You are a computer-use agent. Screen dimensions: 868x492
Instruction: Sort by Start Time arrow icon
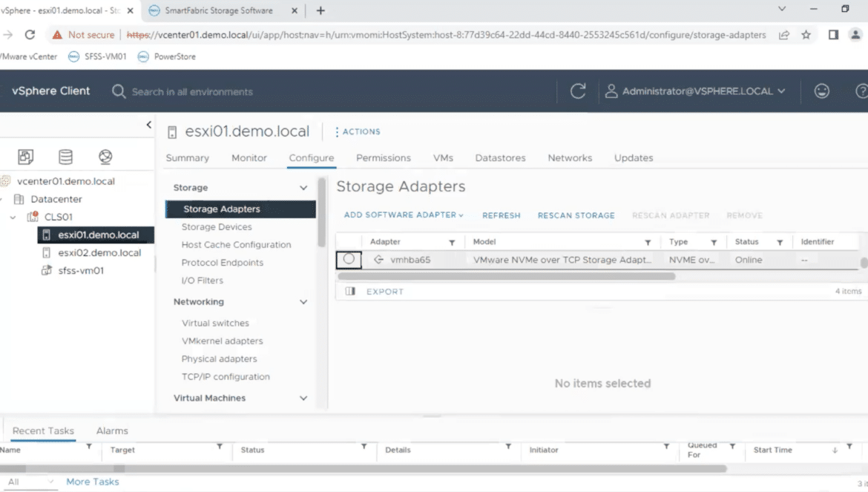click(x=835, y=450)
